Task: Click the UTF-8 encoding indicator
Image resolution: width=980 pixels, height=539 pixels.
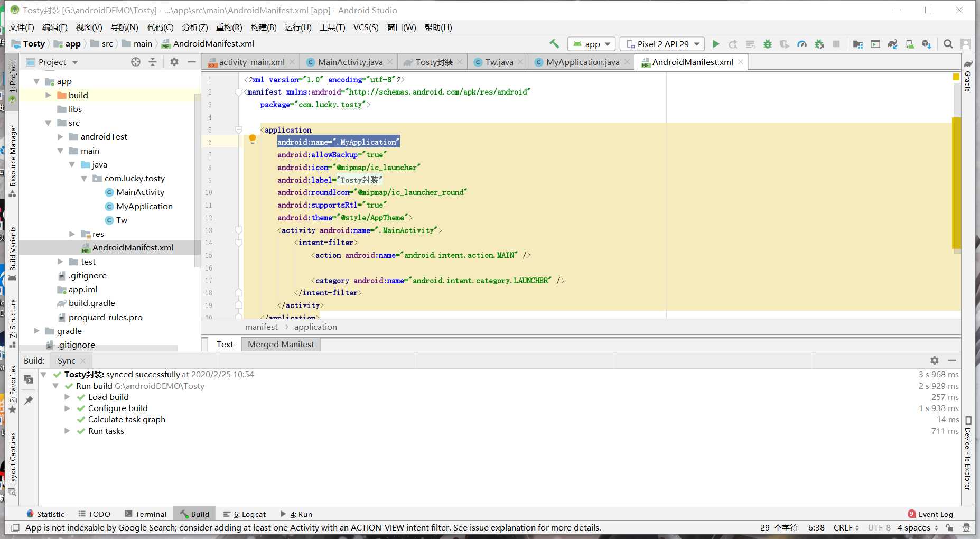Action: [879, 527]
